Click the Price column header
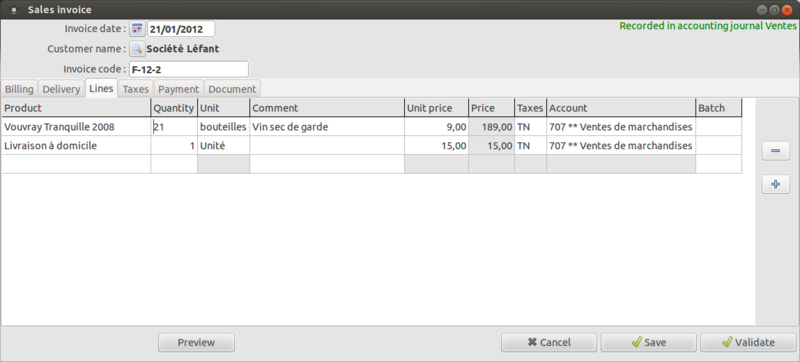The width and height of the screenshot is (800, 362). point(491,108)
